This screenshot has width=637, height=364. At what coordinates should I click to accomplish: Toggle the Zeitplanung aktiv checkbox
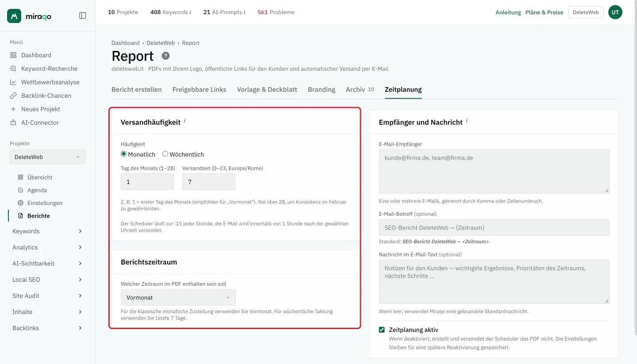[382, 330]
